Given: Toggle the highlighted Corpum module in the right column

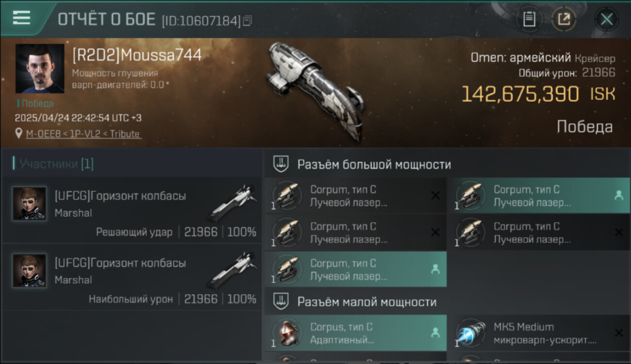Looking at the screenshot, I should click(539, 196).
